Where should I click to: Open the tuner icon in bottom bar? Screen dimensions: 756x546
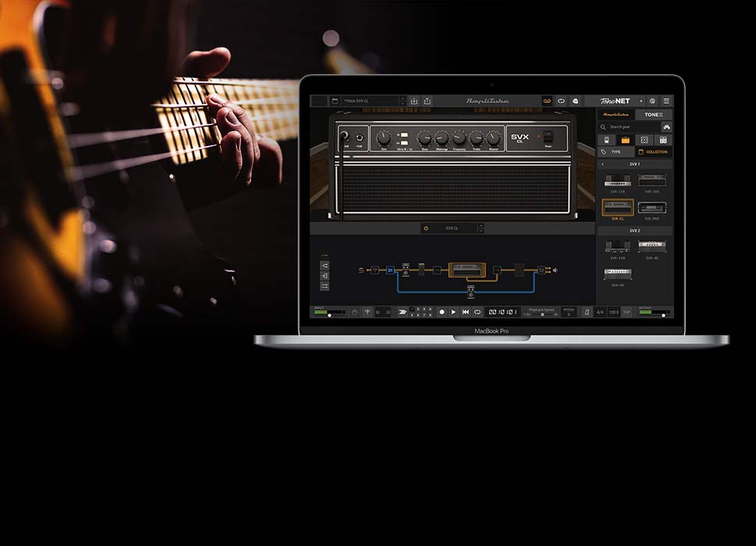click(368, 312)
